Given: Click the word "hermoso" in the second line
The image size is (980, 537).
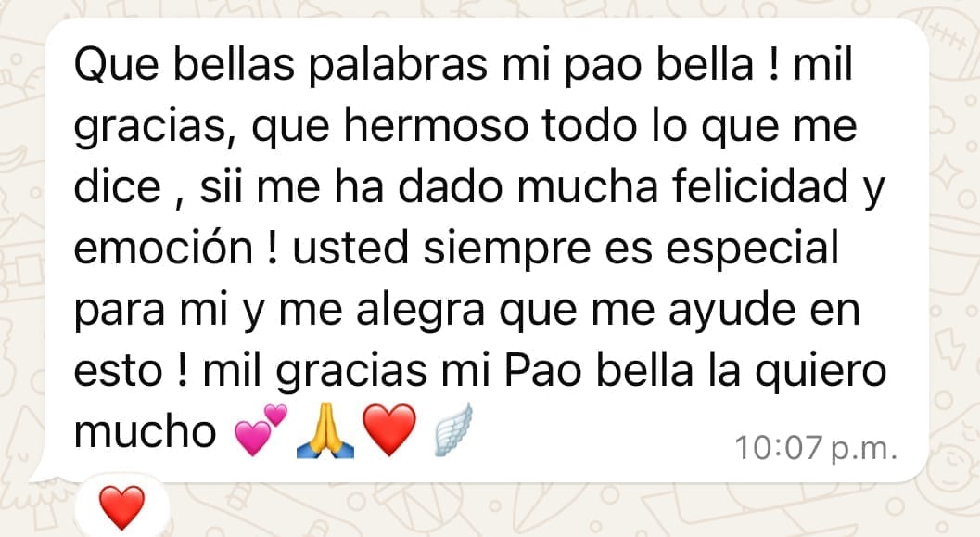Looking at the screenshot, I should click(436, 125).
